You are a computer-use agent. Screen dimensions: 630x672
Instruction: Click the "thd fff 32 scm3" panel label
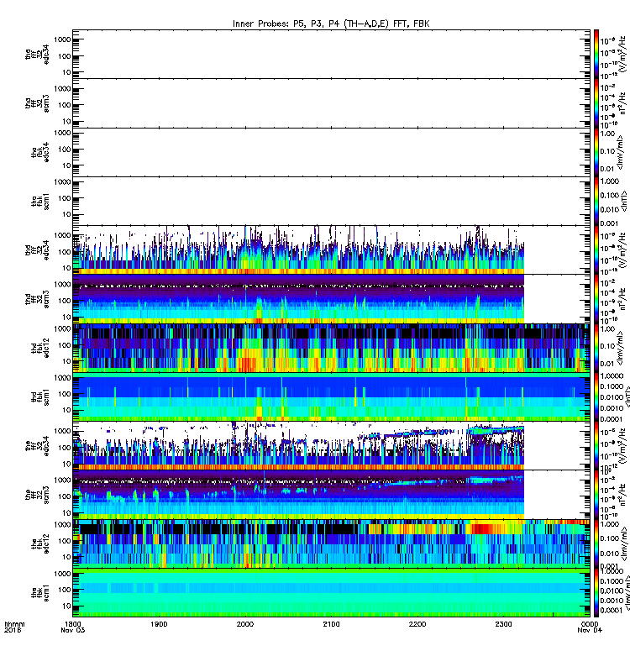[37, 299]
